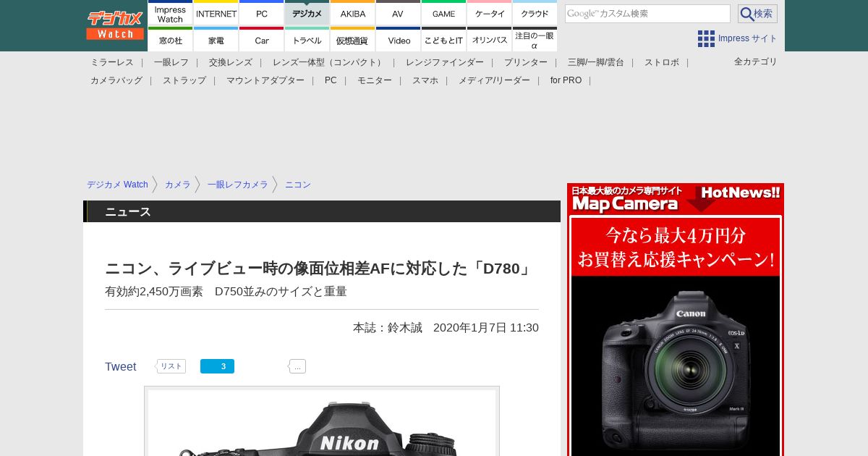This screenshot has height=456, width=868.
Task: Click デジカメ Watch breadcrumb
Action: 117,185
